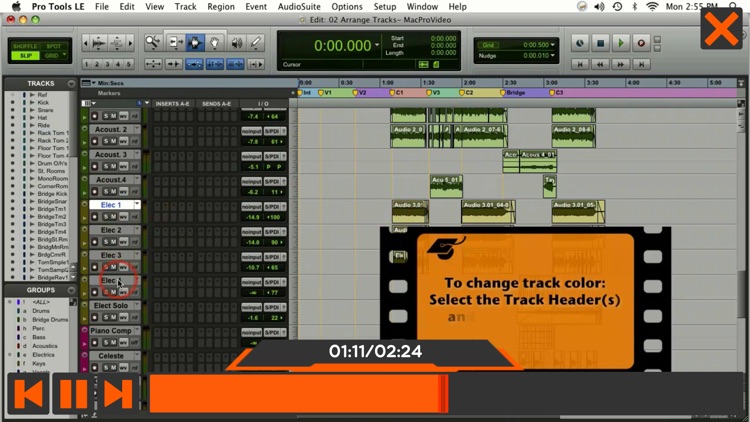The height and width of the screenshot is (422, 750).
Task: Open the Elec 1 track name dropdown arrow
Action: coord(137,205)
